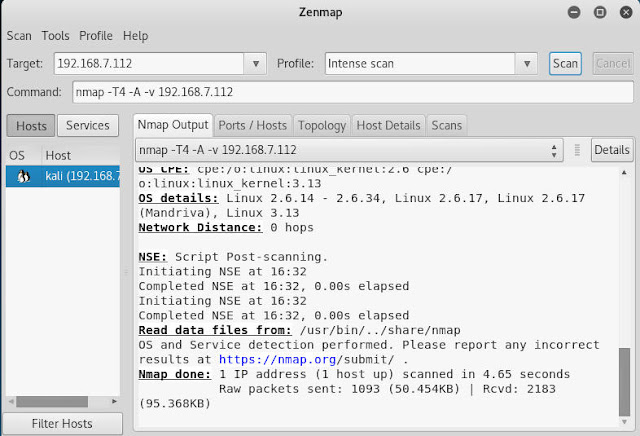Click the 'Nmap done:' heading in output
640x436 pixels.
pos(175,374)
